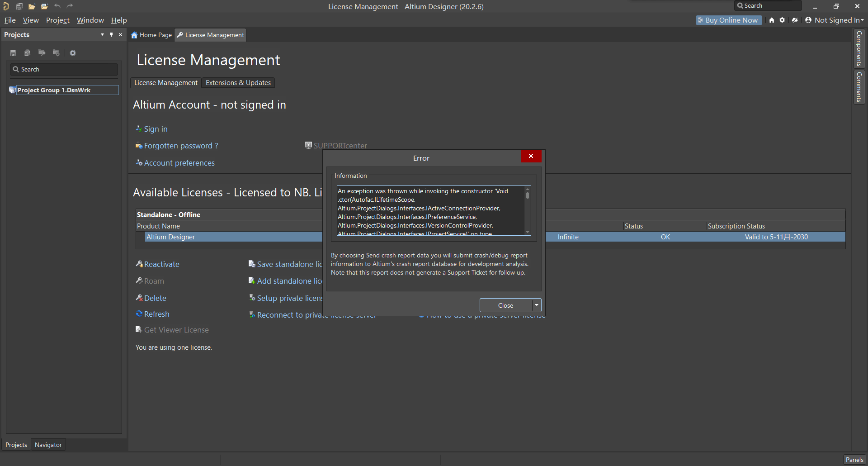Viewport: 868px width, 466px height.
Task: Click the Open Project icon in quick access toolbar
Action: (x=44, y=6)
